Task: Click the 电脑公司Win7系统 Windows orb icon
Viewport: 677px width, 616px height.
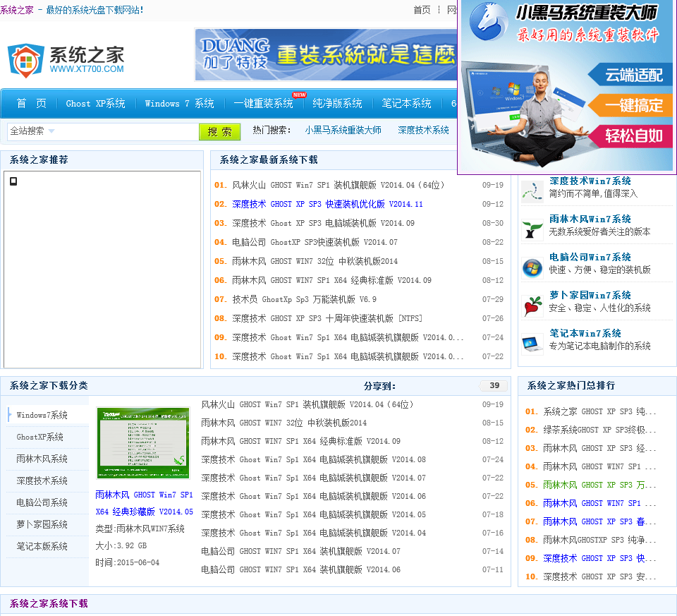Action: pos(532,268)
